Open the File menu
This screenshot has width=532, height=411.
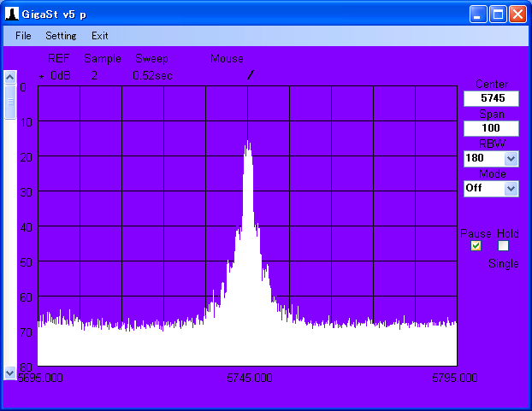point(23,36)
